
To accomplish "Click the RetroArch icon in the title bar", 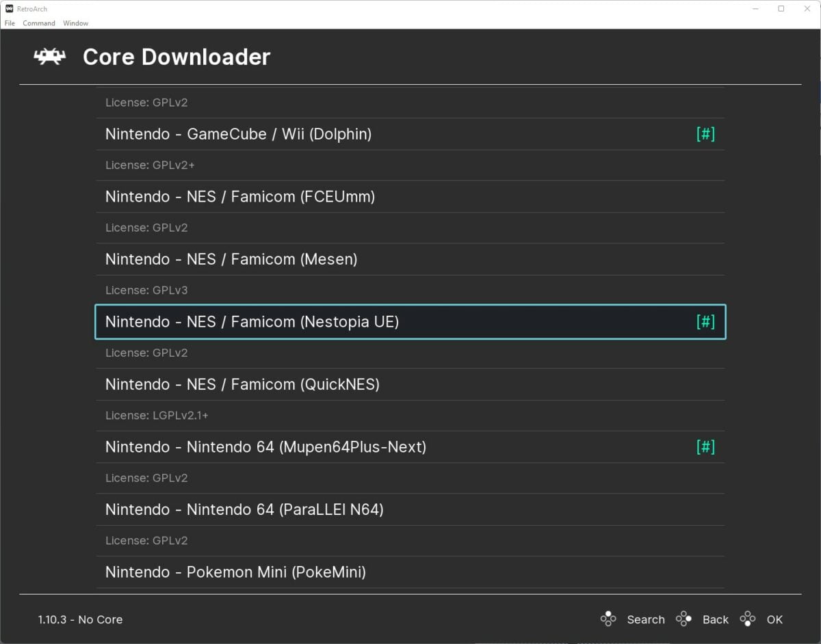I will tap(8, 8).
